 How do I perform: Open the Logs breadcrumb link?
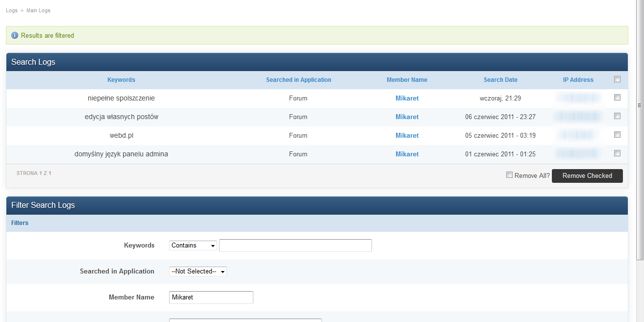12,10
